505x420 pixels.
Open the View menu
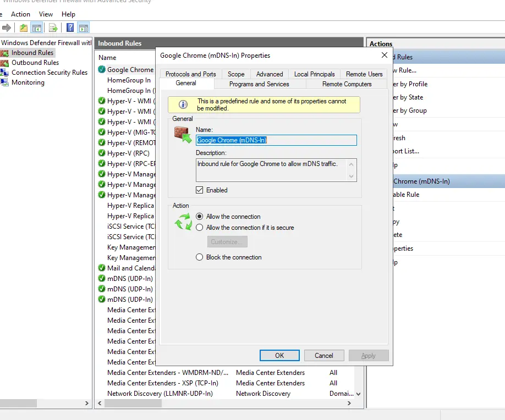click(46, 14)
